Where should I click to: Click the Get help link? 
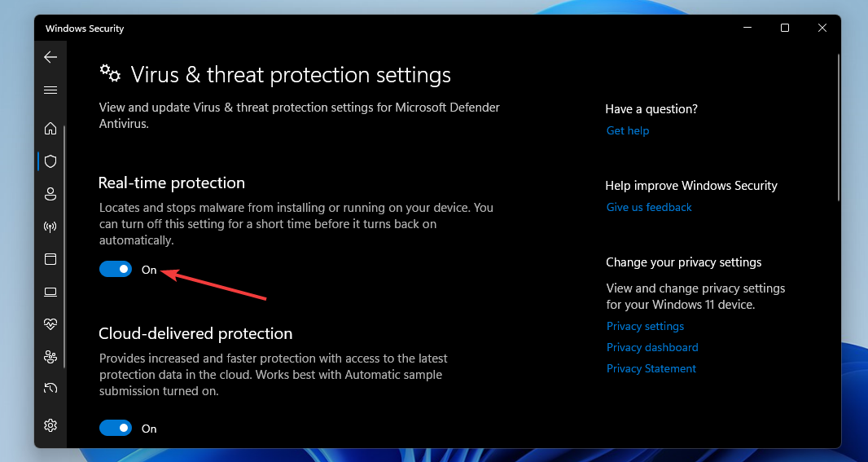click(628, 130)
